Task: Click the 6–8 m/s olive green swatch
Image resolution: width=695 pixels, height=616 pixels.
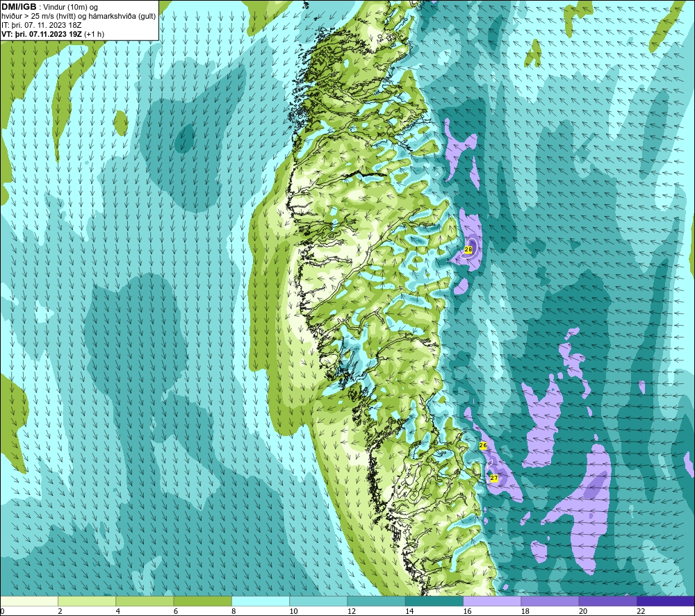Action: pos(202,601)
